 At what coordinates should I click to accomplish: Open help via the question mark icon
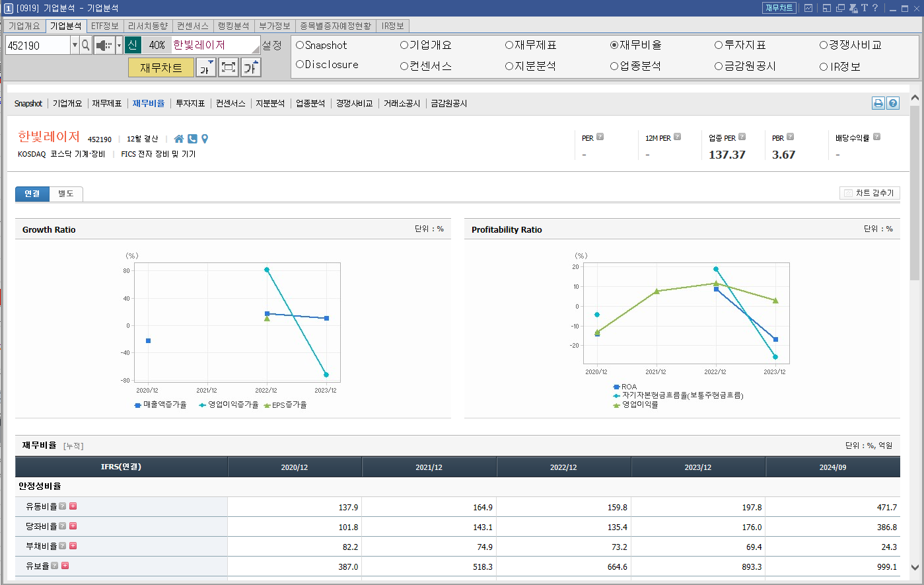[x=875, y=8]
